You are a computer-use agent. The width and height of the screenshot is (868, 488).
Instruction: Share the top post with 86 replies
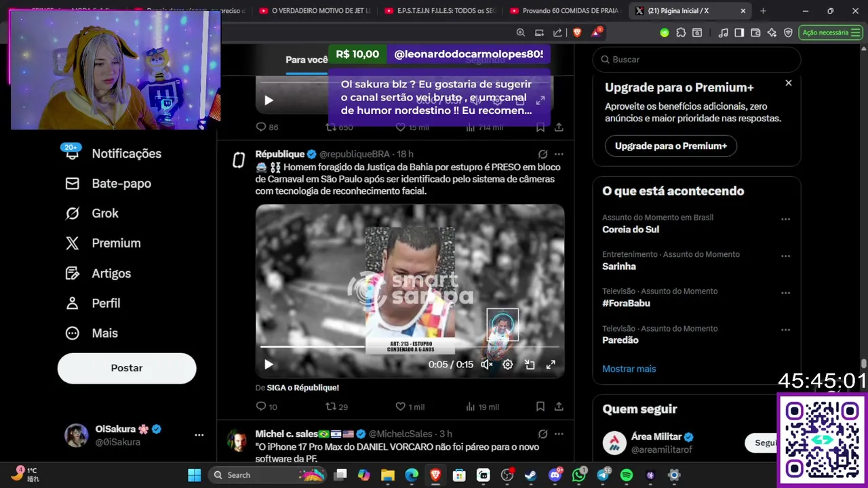pyautogui.click(x=559, y=127)
